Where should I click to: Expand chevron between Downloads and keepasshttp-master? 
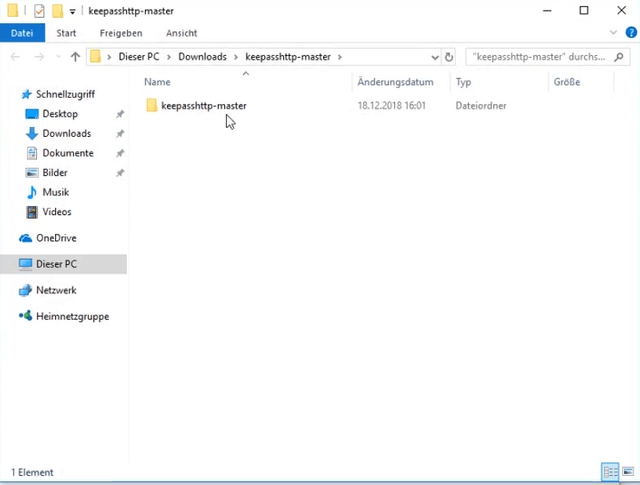click(x=236, y=57)
